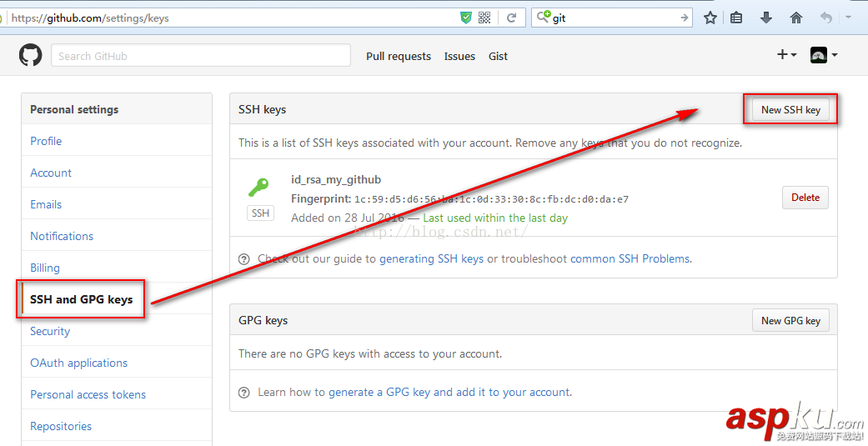Open the user avatar menu
This screenshot has height=446, width=868.
tap(824, 55)
